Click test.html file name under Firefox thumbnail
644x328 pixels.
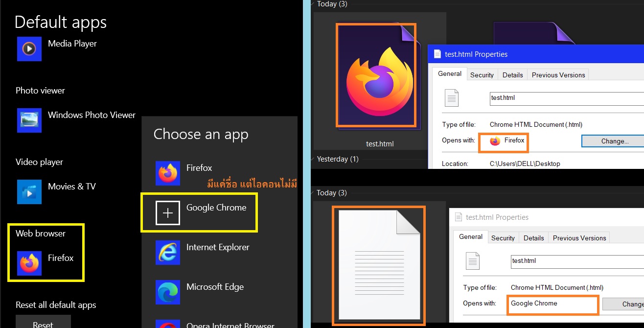click(380, 144)
